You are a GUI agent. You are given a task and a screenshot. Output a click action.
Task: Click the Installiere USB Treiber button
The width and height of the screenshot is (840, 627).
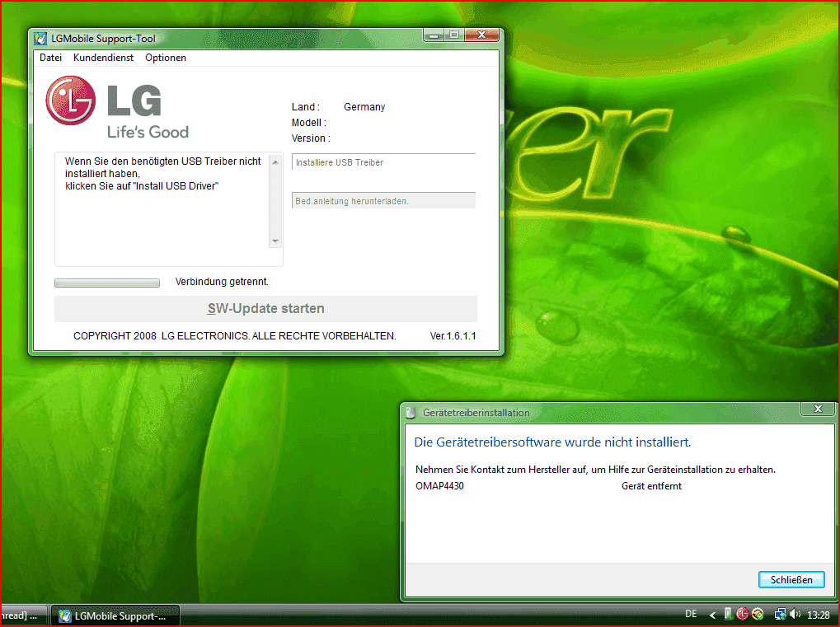pos(383,162)
